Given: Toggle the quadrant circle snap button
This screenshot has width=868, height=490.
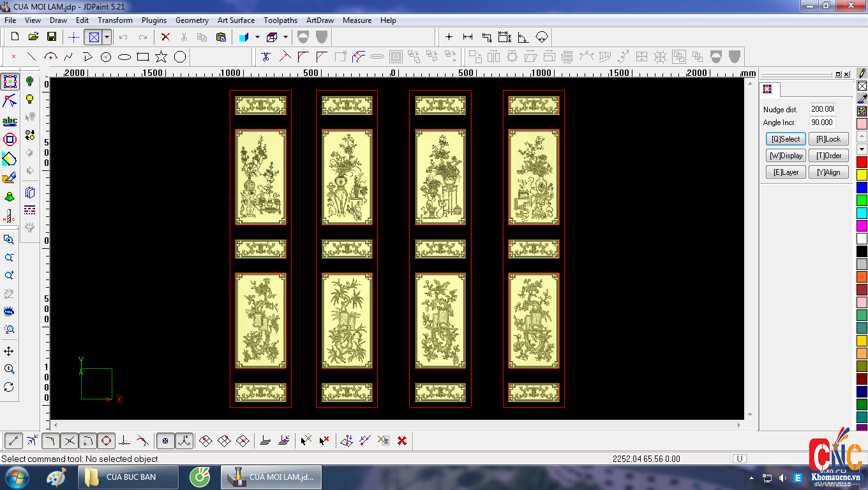Looking at the screenshot, I should pyautogui.click(x=106, y=440).
